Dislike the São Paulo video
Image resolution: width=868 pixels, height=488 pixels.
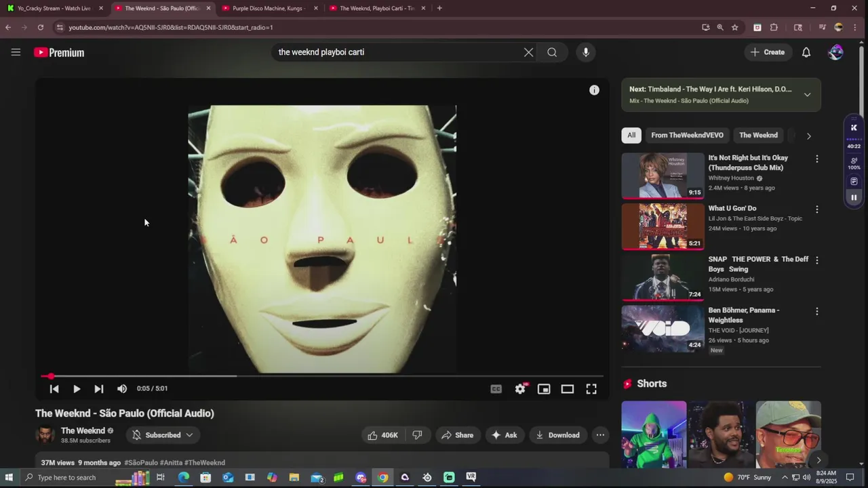(x=418, y=435)
